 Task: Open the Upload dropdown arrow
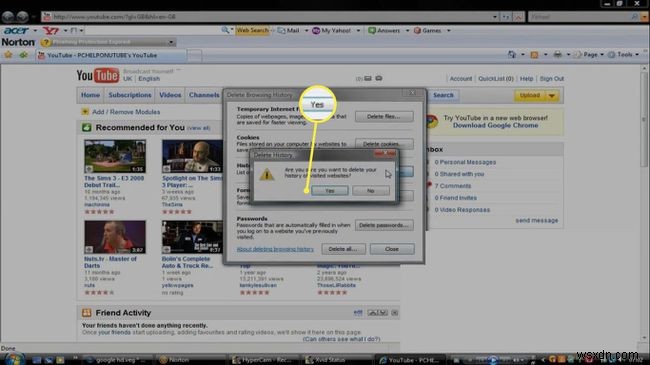(552, 95)
